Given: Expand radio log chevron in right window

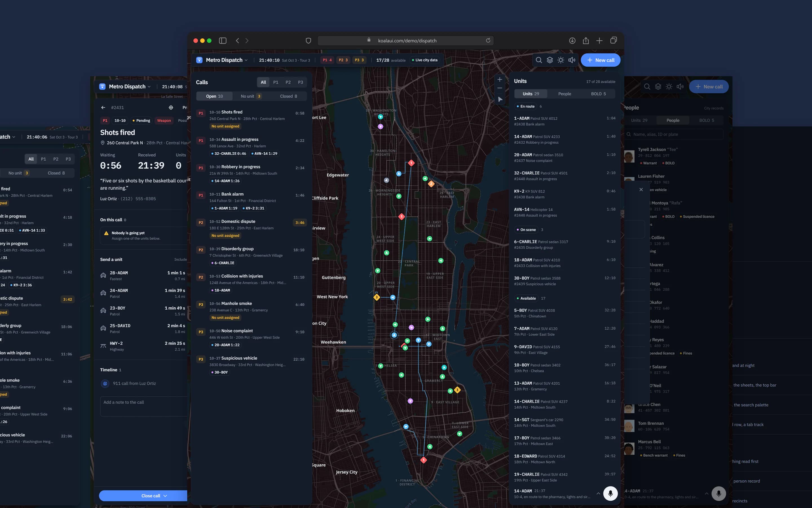Looking at the screenshot, I should click(707, 494).
